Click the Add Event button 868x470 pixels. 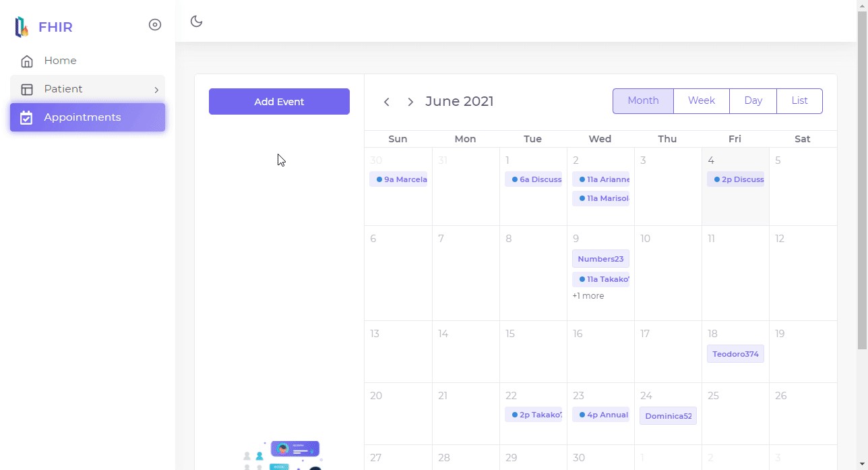click(x=279, y=102)
